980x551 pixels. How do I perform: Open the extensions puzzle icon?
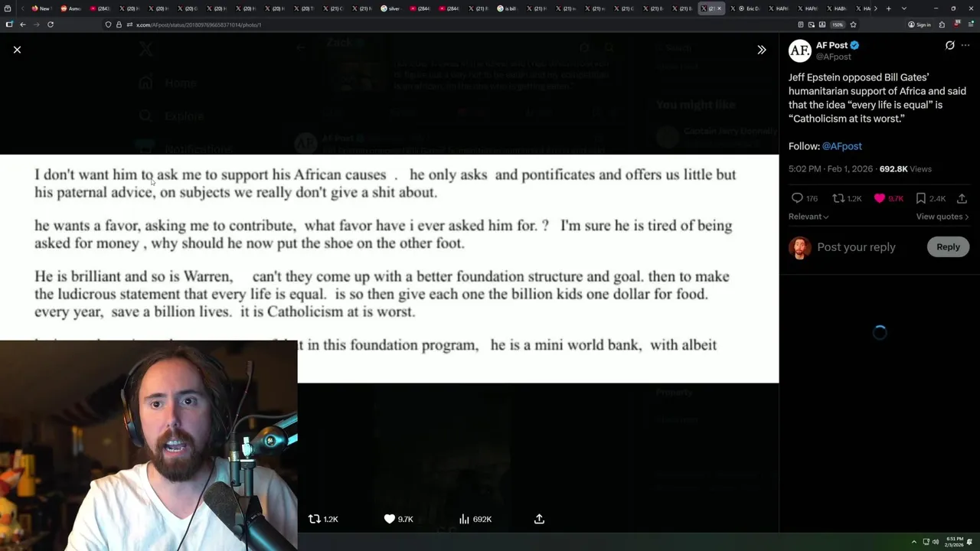942,24
